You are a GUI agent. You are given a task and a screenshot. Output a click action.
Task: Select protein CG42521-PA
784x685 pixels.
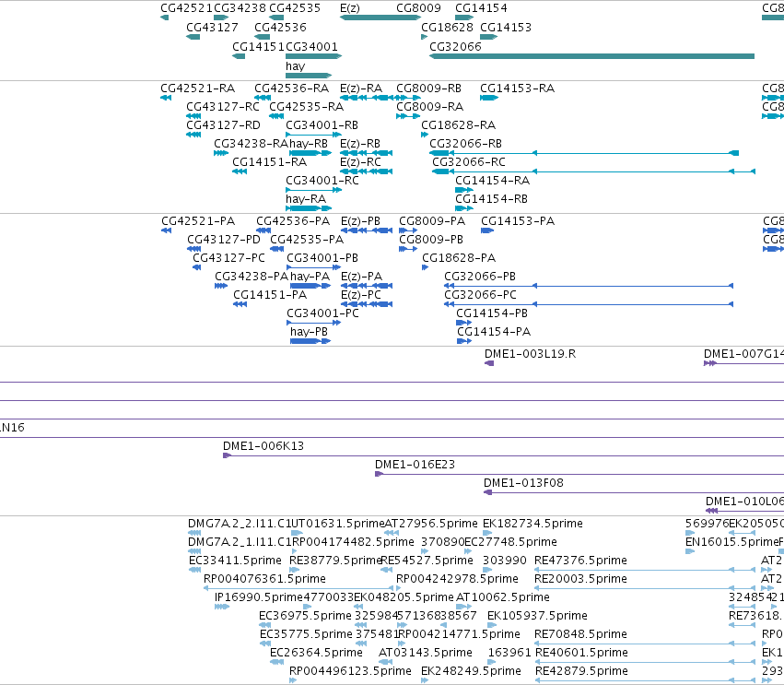click(197, 221)
